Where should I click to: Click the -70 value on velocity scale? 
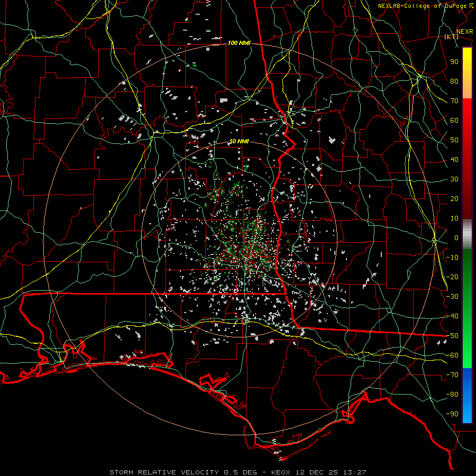[452, 375]
